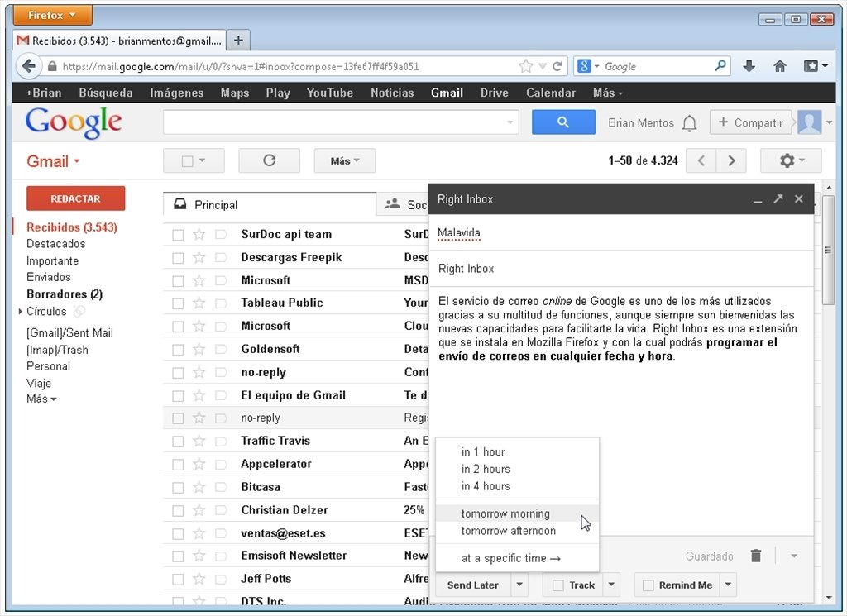Select 'tomorrow afternoon' option
Viewport: 847px width, 616px height.
(x=518, y=531)
